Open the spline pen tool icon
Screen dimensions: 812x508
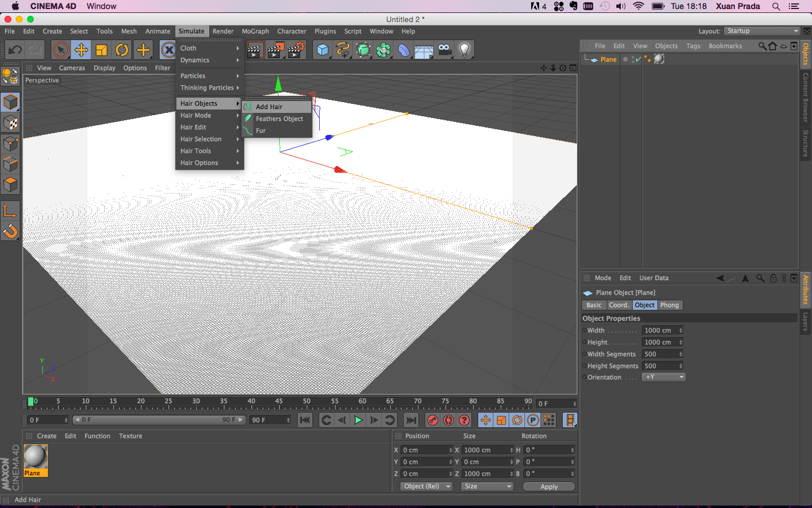point(343,50)
